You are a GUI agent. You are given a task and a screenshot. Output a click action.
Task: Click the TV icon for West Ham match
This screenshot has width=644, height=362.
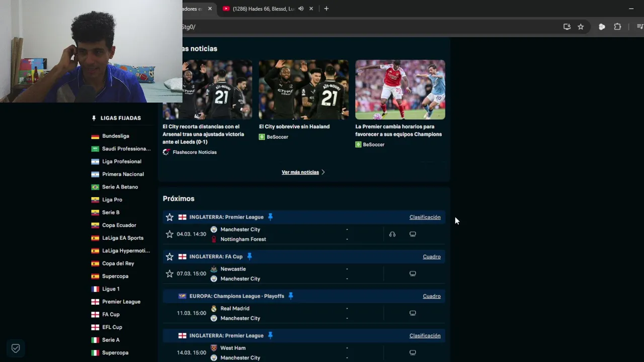(413, 352)
